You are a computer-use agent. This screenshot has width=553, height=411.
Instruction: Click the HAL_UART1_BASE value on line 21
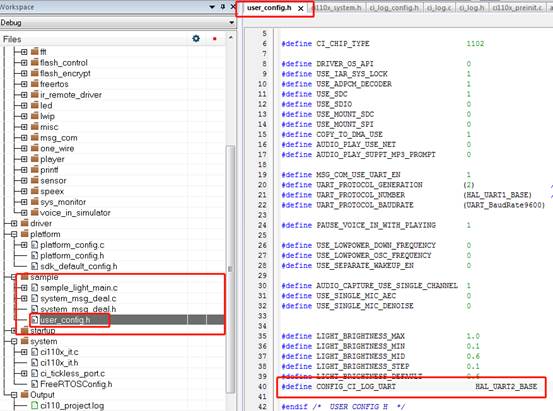pos(497,195)
